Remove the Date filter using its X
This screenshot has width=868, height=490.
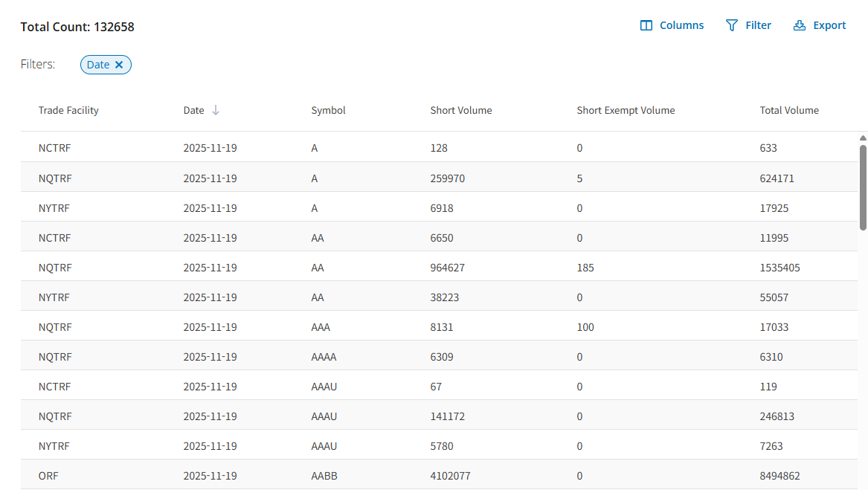point(119,65)
